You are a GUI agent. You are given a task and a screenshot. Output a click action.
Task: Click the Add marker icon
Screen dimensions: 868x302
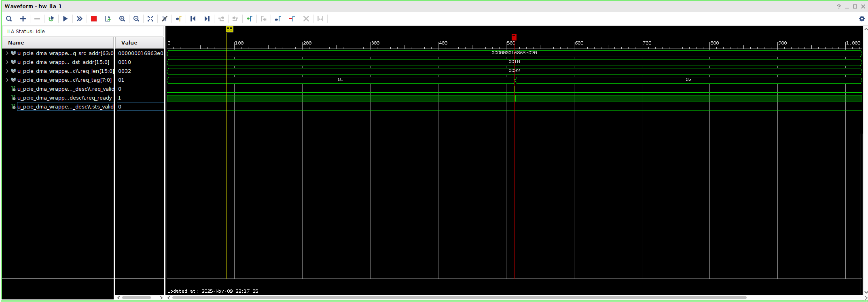(250, 19)
